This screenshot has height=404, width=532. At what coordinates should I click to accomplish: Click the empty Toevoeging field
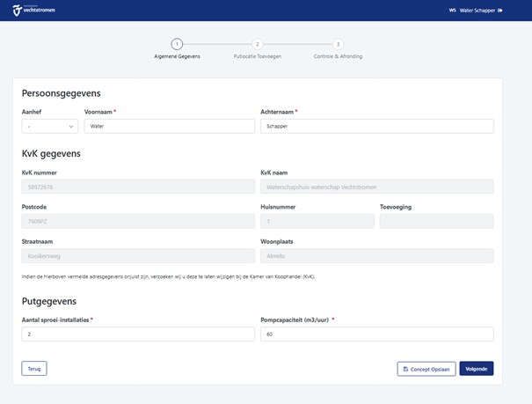click(x=436, y=221)
